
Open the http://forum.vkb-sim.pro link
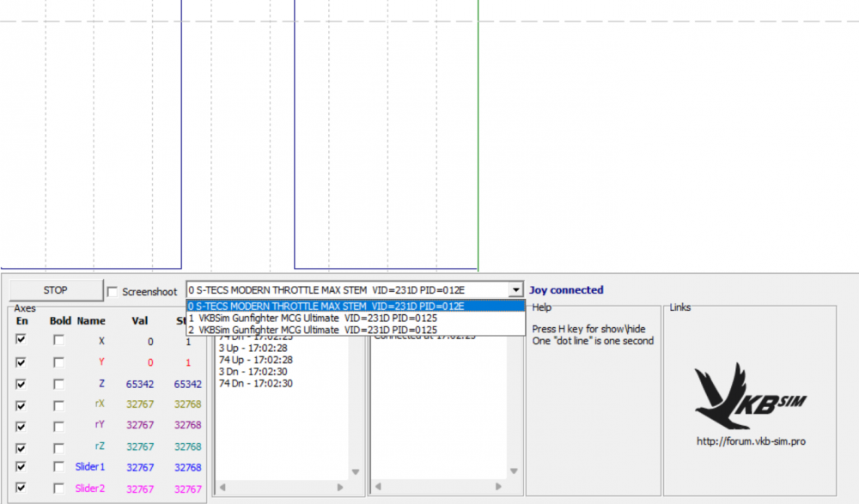[x=750, y=440]
